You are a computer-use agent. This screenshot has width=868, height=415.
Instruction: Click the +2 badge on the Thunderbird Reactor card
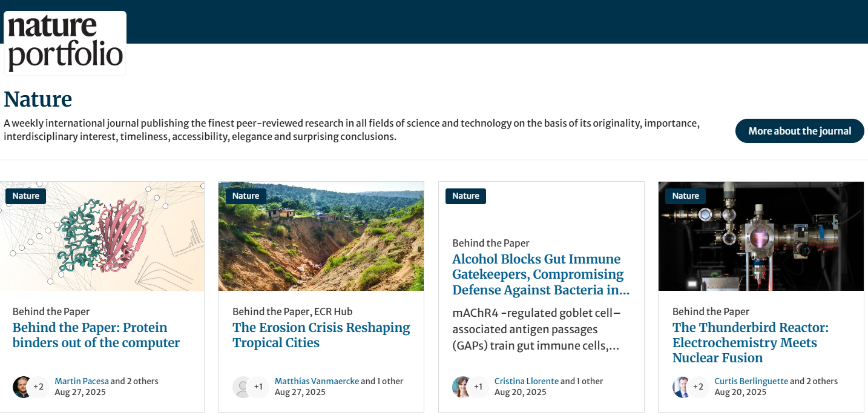(x=698, y=387)
